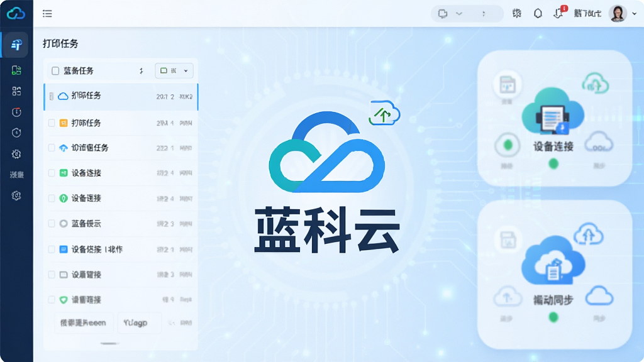Click the green shield icon in task list
Viewport: 644px width, 362px height.
point(64,300)
